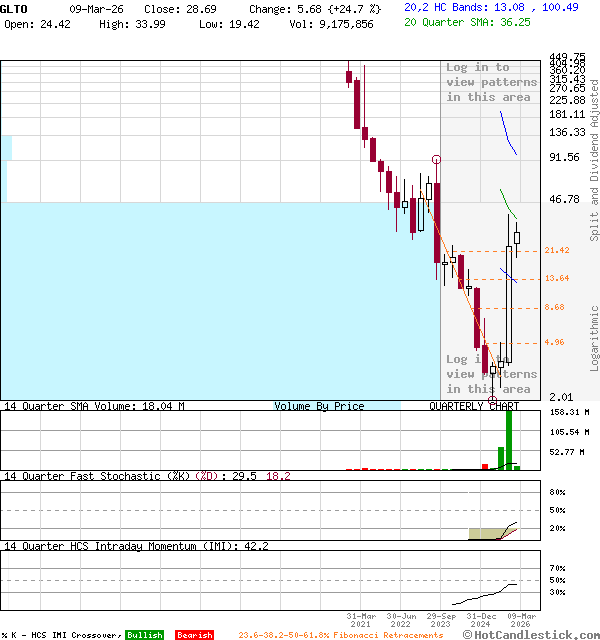Click the first dark red candlestick at far left
Viewport: 600px width, 640px height.
(348, 76)
